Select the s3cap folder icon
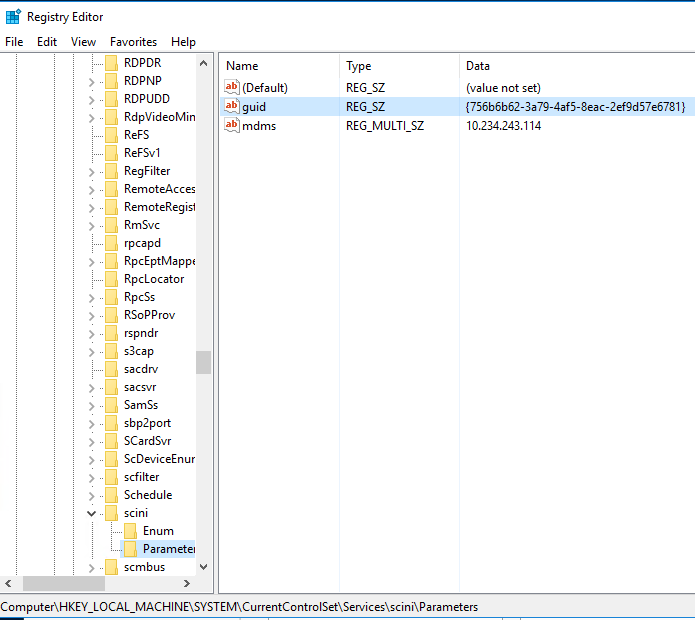Image resolution: width=695 pixels, height=620 pixels. point(112,351)
